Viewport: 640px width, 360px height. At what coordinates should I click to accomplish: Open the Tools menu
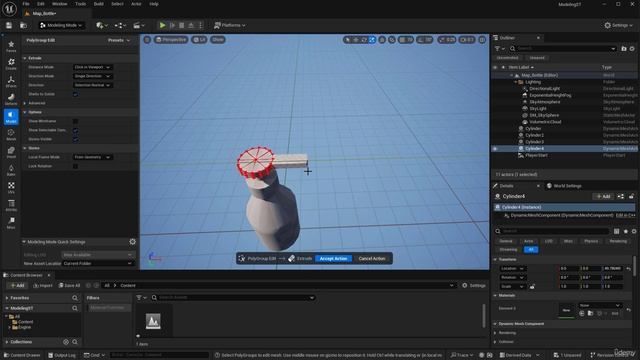click(80, 4)
